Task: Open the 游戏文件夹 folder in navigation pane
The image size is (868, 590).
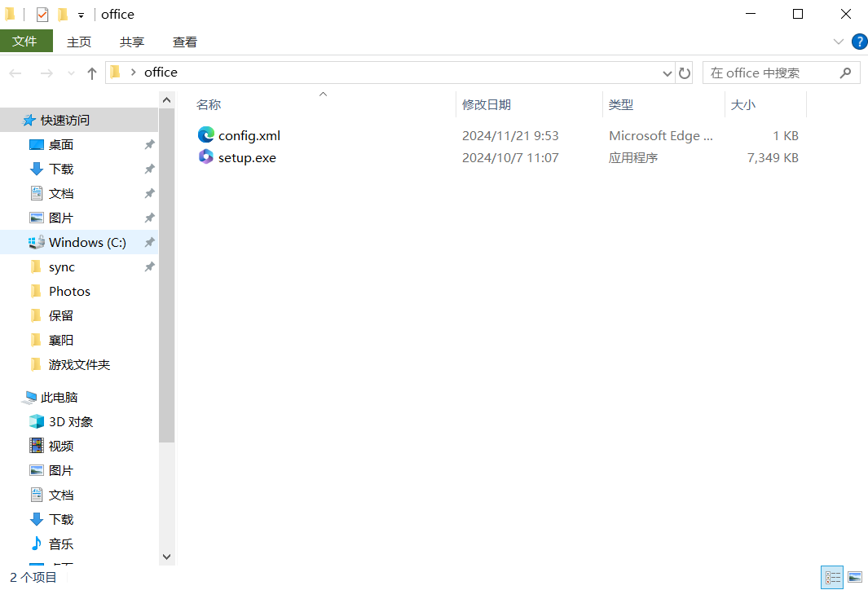Action: click(79, 364)
